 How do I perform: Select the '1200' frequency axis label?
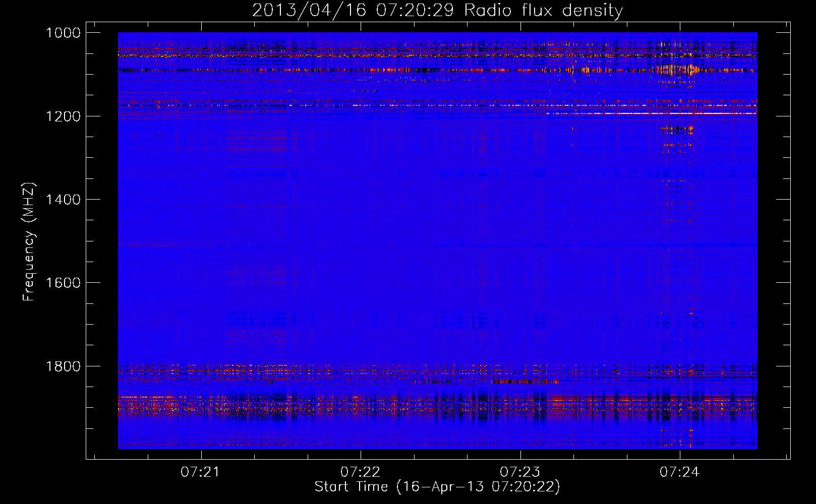click(63, 116)
